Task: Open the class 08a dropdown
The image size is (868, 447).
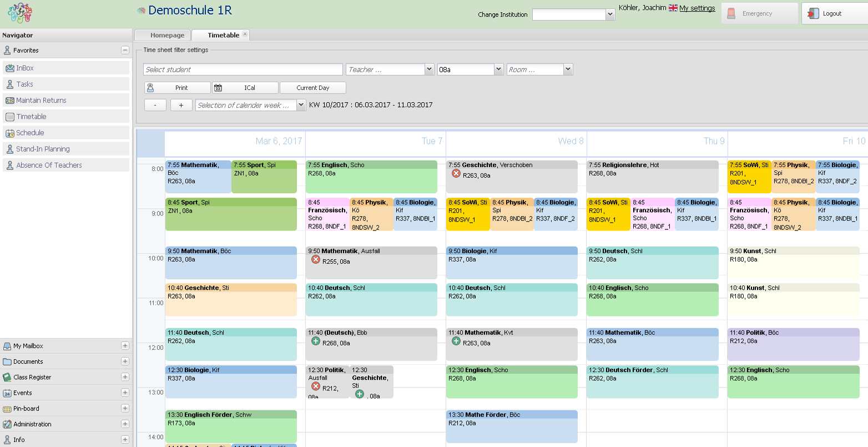Action: click(x=498, y=69)
